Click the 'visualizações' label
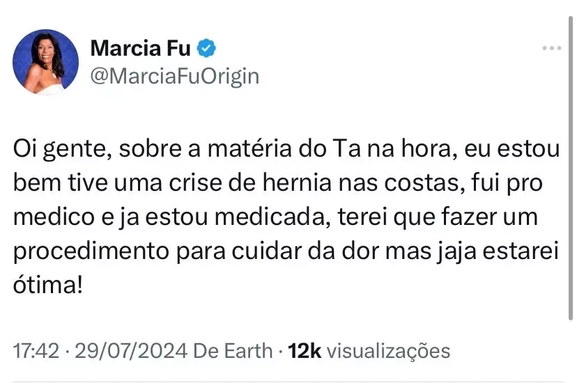Viewport: 577px width, 392px height. (x=388, y=351)
